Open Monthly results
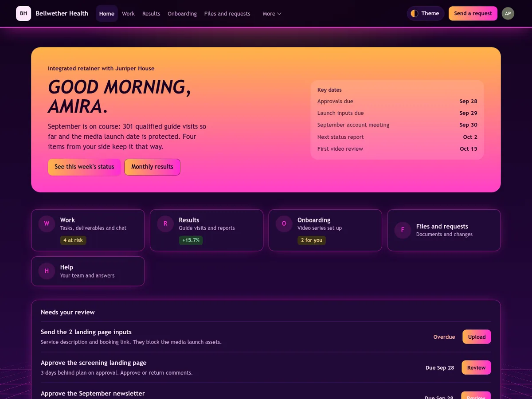532x399 pixels. (152, 167)
